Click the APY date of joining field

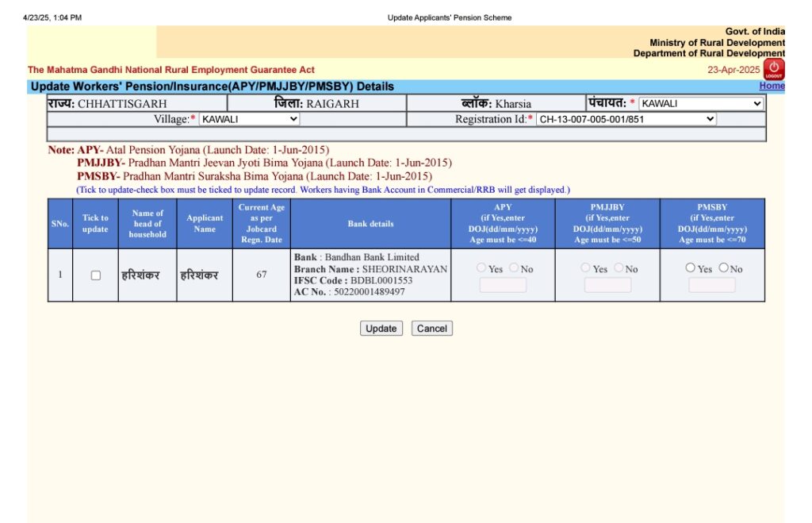coord(503,285)
